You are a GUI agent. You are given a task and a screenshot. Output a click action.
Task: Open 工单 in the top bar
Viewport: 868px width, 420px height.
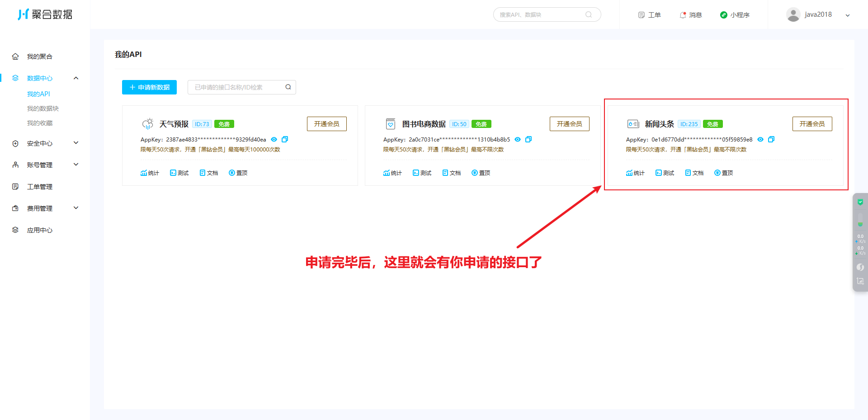pyautogui.click(x=649, y=15)
